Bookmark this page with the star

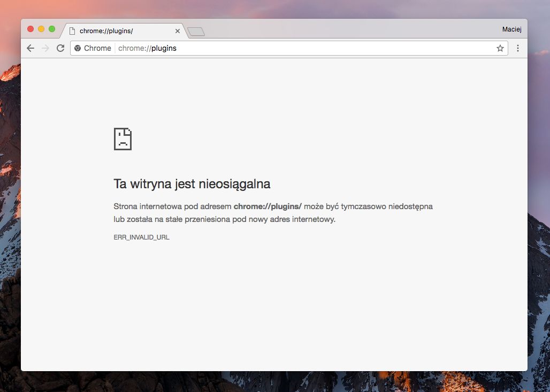(x=500, y=48)
